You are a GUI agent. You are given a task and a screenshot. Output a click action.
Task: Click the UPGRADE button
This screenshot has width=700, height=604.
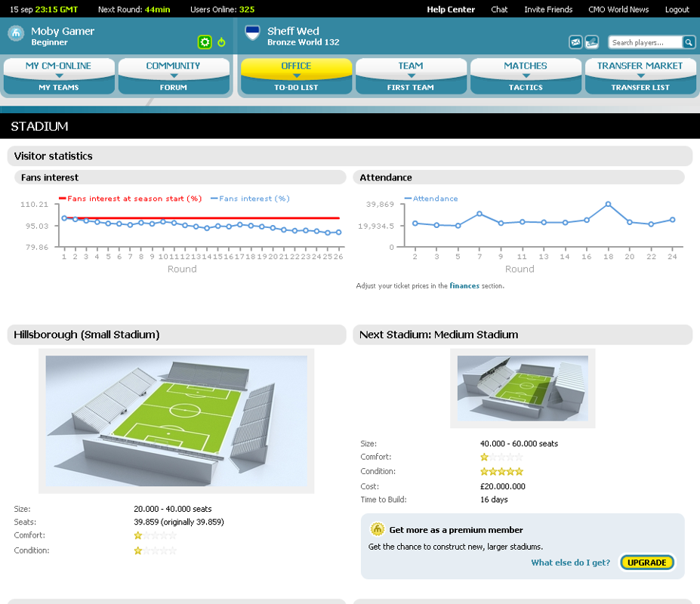tap(646, 562)
